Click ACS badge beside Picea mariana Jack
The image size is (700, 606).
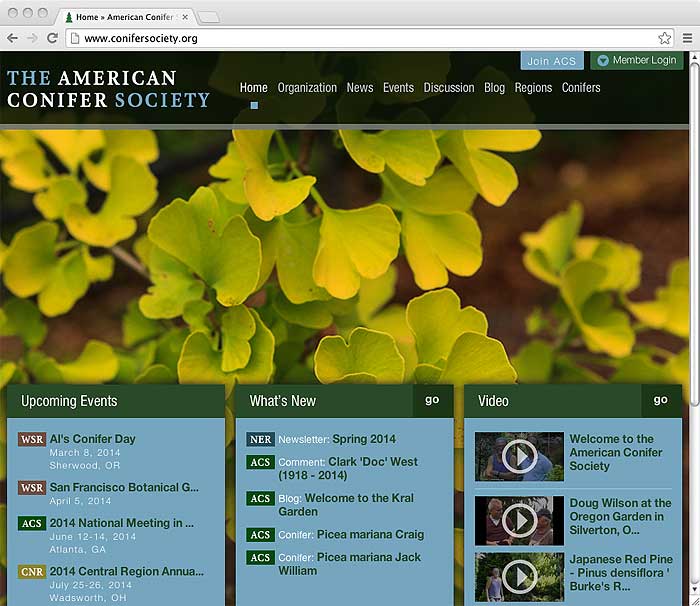(x=260, y=558)
